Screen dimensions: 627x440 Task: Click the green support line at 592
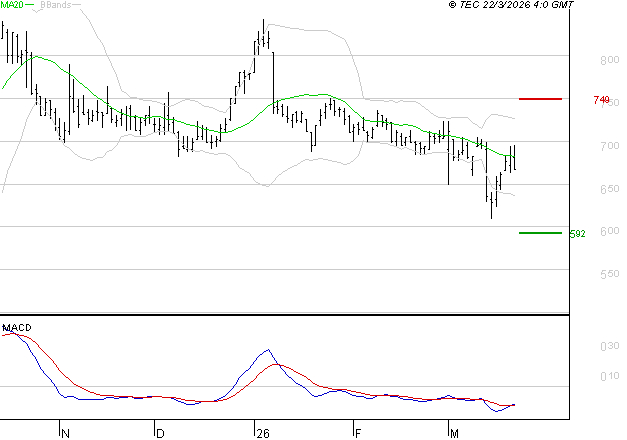(x=540, y=233)
